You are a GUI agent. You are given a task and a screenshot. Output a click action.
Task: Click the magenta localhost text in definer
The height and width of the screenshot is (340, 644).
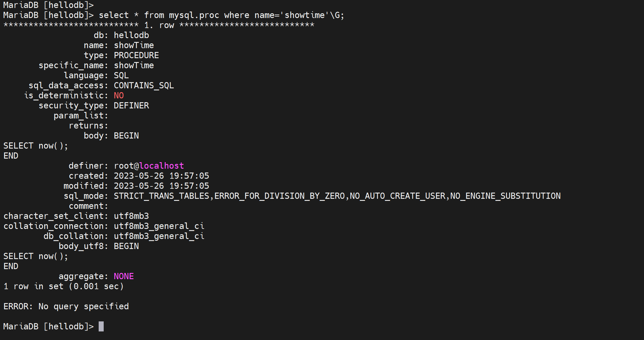tap(161, 166)
